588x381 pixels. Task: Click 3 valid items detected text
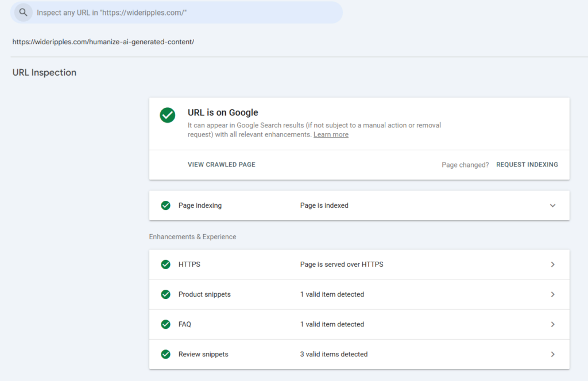[334, 355]
